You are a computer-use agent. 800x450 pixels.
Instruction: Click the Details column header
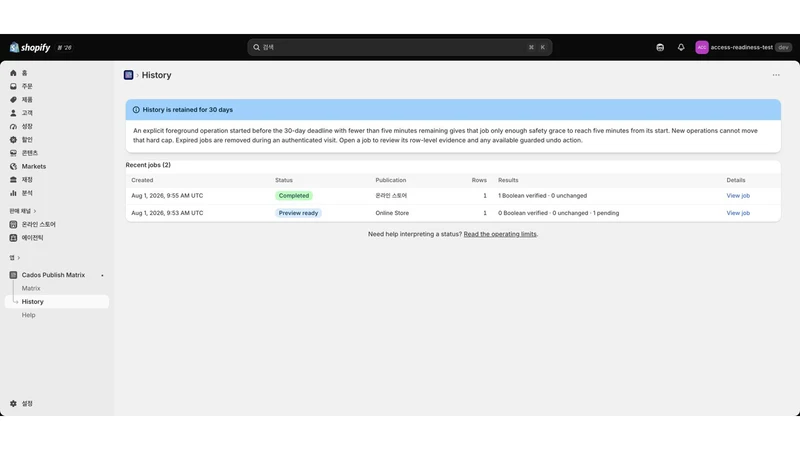point(736,180)
